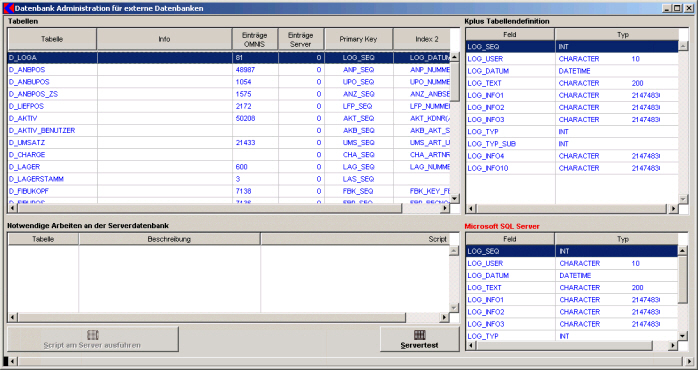
Task: Select the D_AKTIV_BENUTZER table row
Action: (x=229, y=130)
